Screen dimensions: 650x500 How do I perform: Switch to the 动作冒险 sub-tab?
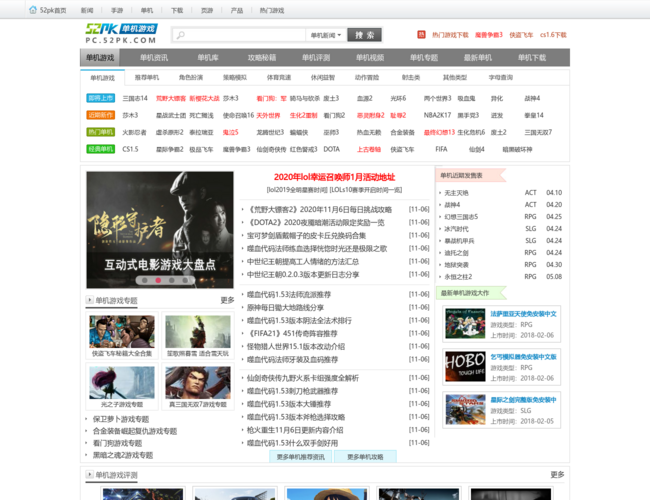tap(367, 78)
